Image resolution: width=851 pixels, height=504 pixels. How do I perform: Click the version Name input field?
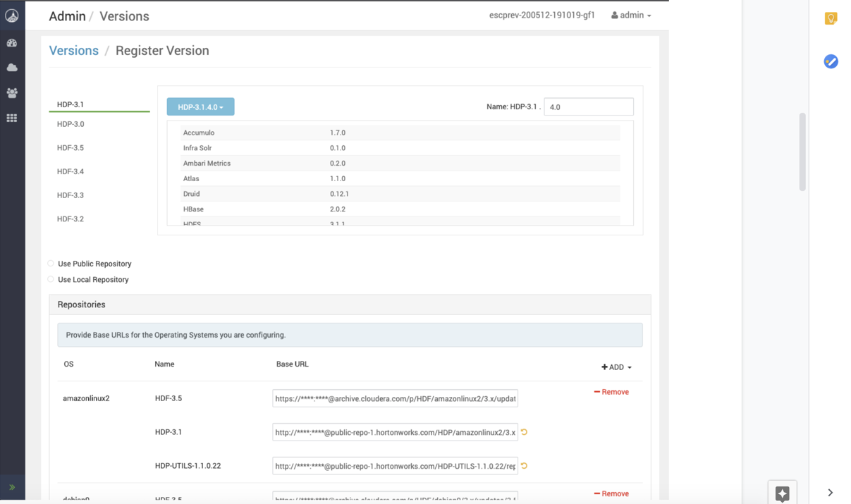(x=588, y=107)
